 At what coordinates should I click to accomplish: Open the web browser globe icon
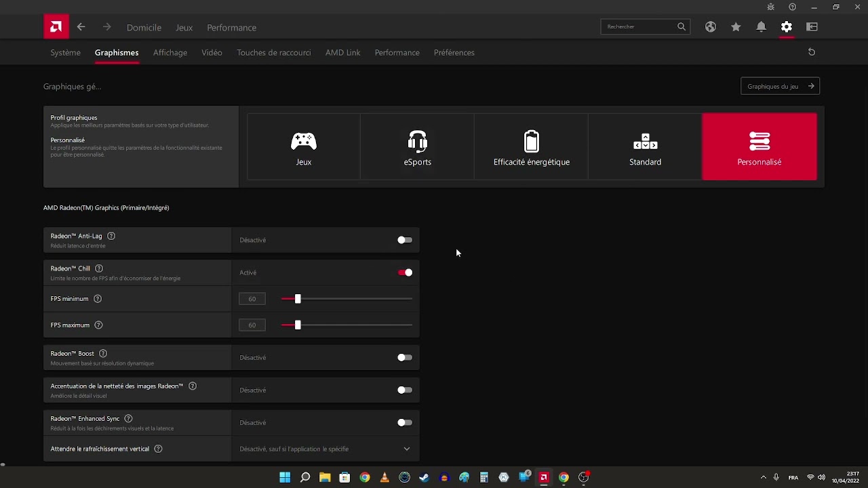pos(711,27)
